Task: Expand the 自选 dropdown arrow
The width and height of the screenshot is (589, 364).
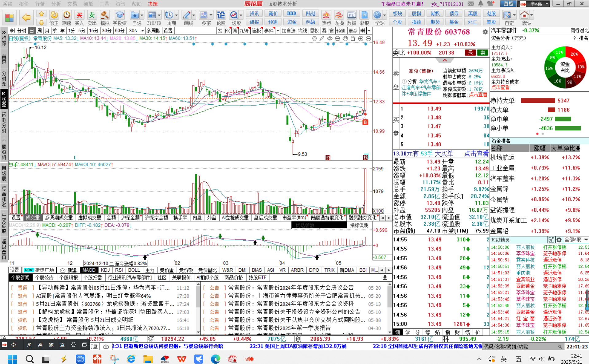Action: point(142,15)
